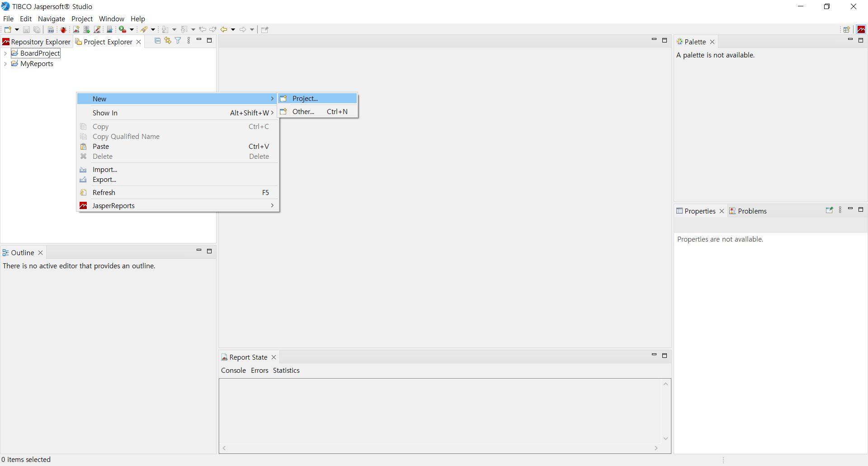Click the Forward navigation arrow

(243, 29)
